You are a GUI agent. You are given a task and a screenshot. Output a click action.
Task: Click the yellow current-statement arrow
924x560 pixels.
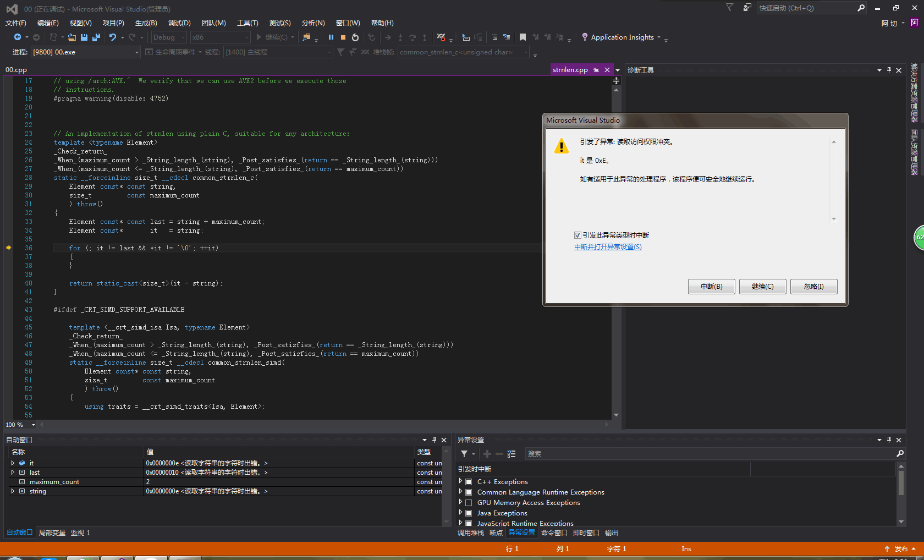(8, 248)
